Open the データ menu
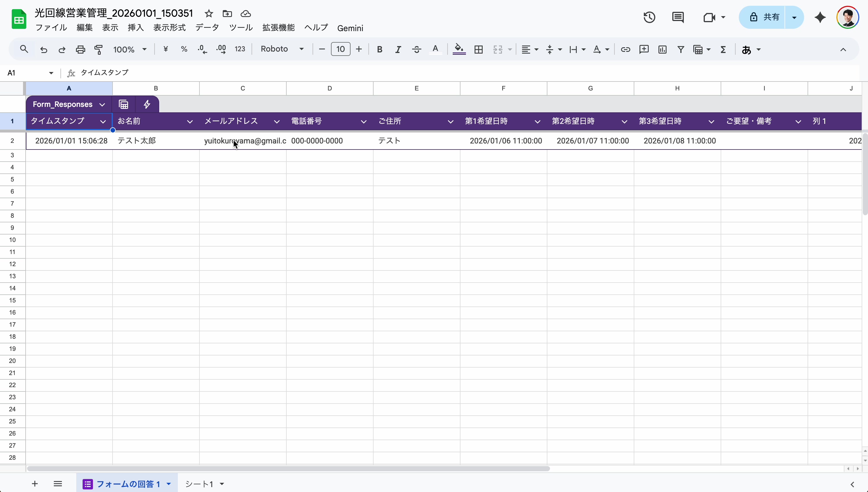The height and width of the screenshot is (492, 868). [x=207, y=28]
